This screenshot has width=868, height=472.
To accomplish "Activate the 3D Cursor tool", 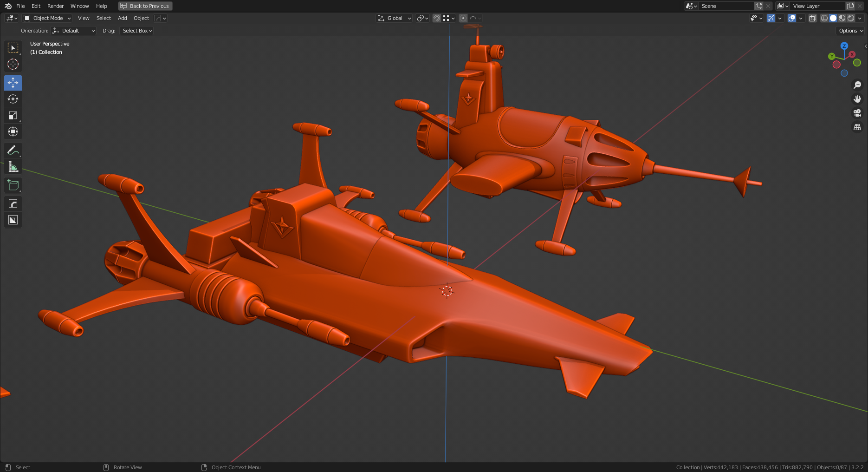I will click(13, 64).
